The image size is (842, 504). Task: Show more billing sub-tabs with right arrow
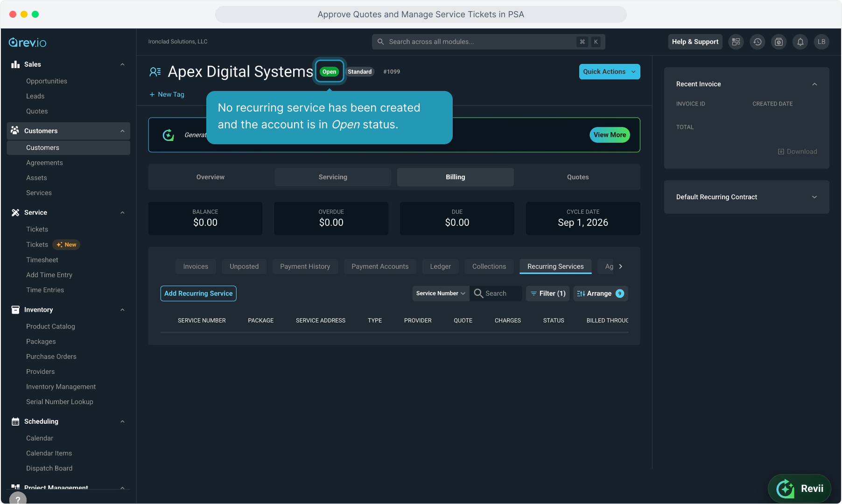click(620, 266)
